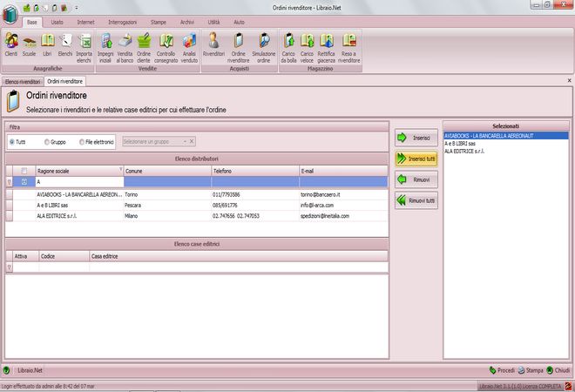Open the Selezionare un gruppo dropdown
This screenshot has width=575, height=392.
coord(186,141)
